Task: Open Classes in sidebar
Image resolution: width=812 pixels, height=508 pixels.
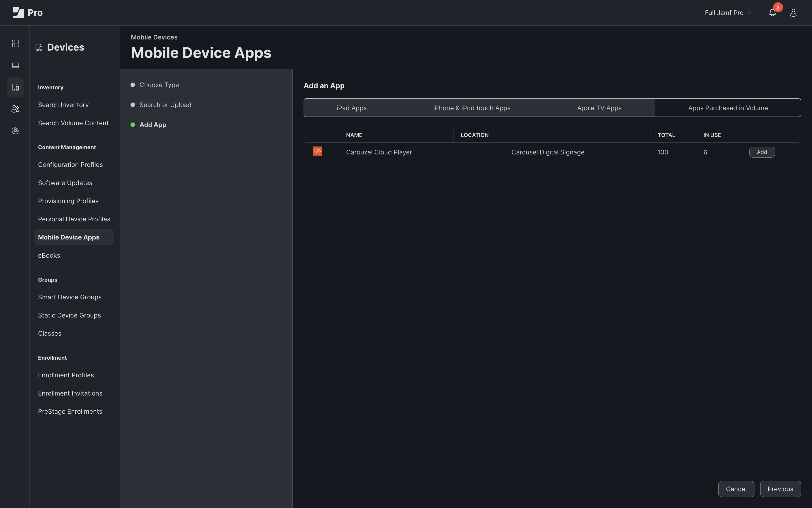Action: click(50, 333)
